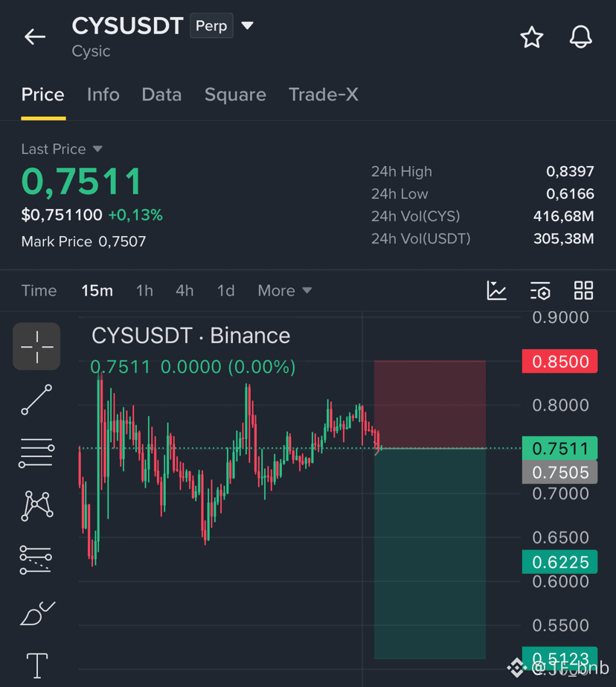The image size is (616, 687).
Task: Select the Time chart view
Action: 39,290
